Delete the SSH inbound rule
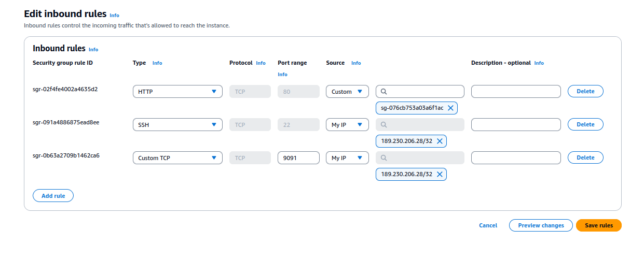This screenshot has width=644, height=273. tap(585, 124)
